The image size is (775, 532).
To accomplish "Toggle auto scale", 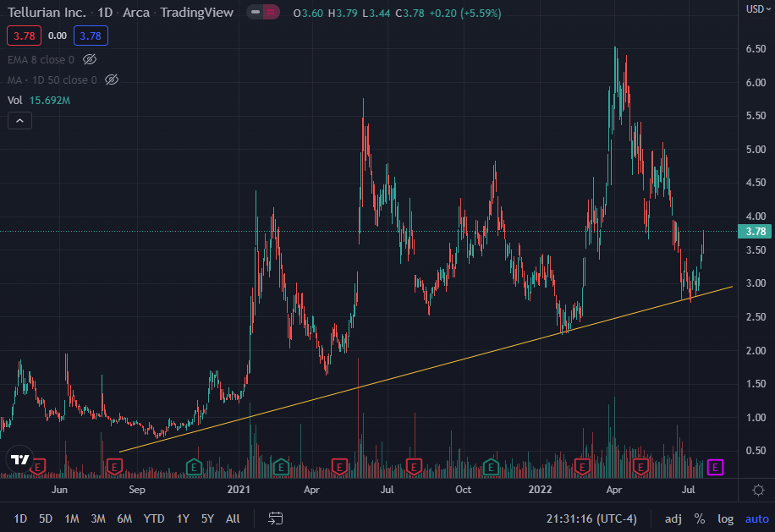I will 756,518.
